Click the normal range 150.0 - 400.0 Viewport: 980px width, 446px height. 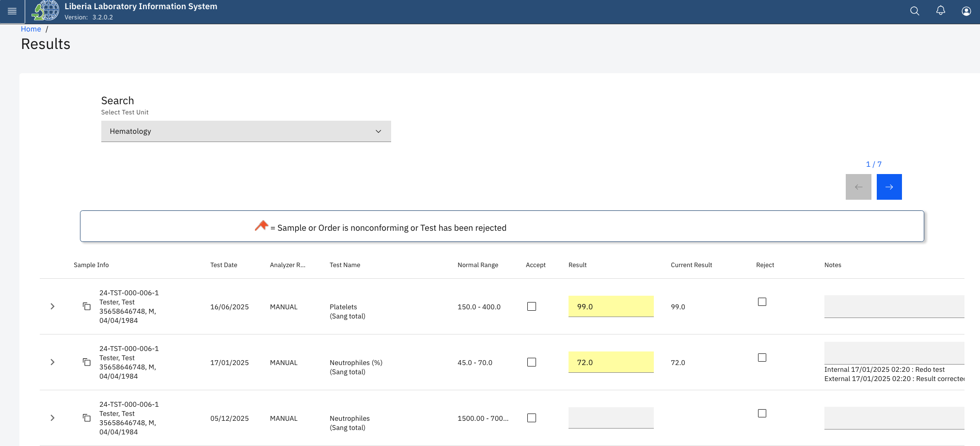click(x=479, y=307)
